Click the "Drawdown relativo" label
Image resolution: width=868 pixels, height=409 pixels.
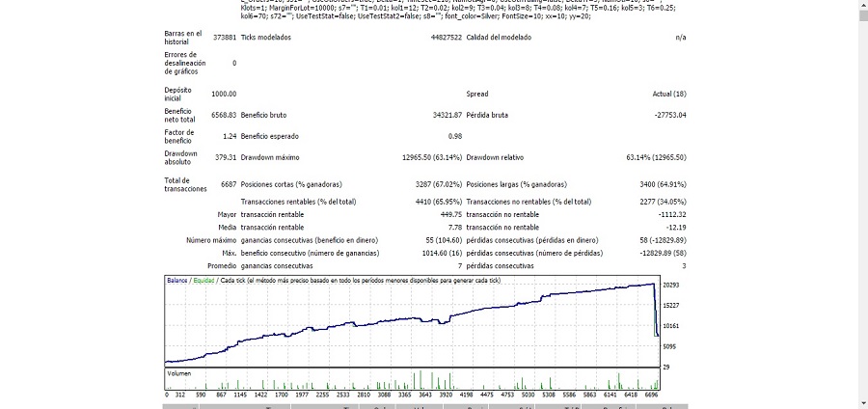pos(496,157)
